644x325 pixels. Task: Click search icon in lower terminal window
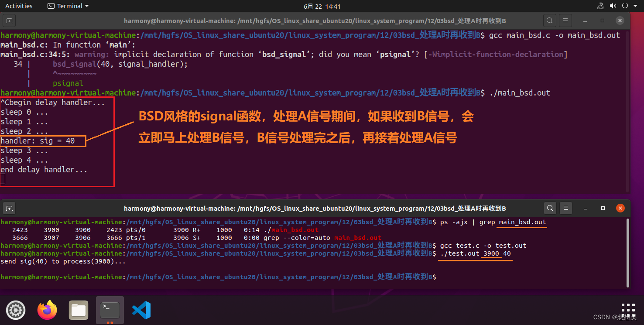pos(550,208)
